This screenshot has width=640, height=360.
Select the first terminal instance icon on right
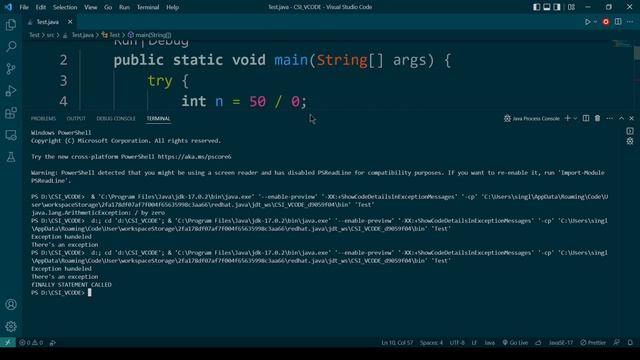pyautogui.click(x=630, y=131)
